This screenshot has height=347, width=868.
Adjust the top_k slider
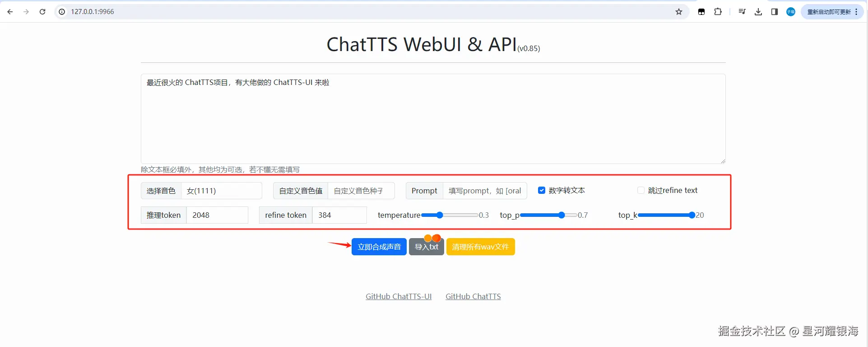point(666,215)
